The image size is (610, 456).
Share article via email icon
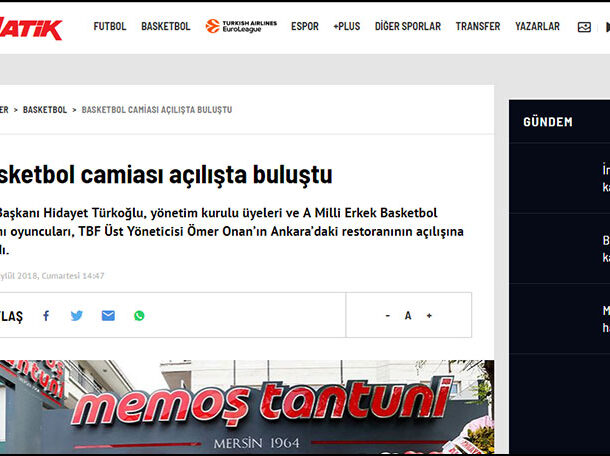pyautogui.click(x=108, y=316)
